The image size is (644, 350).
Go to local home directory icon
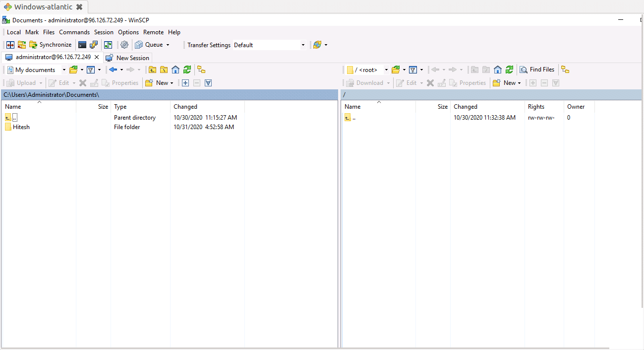[x=176, y=70]
